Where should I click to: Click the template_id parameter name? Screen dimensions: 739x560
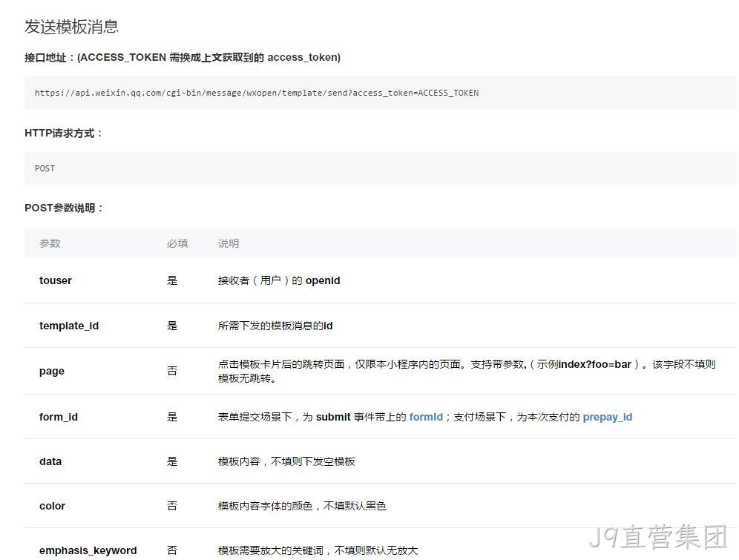69,326
